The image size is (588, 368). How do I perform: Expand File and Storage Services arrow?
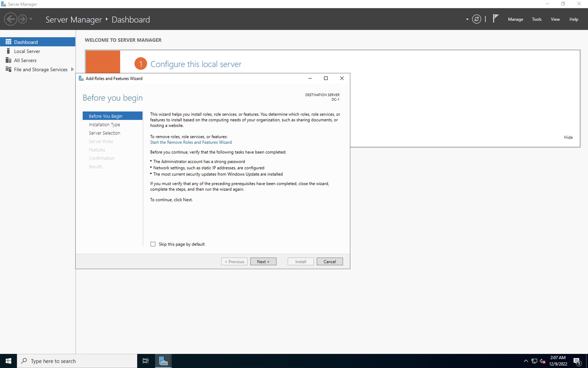[72, 69]
